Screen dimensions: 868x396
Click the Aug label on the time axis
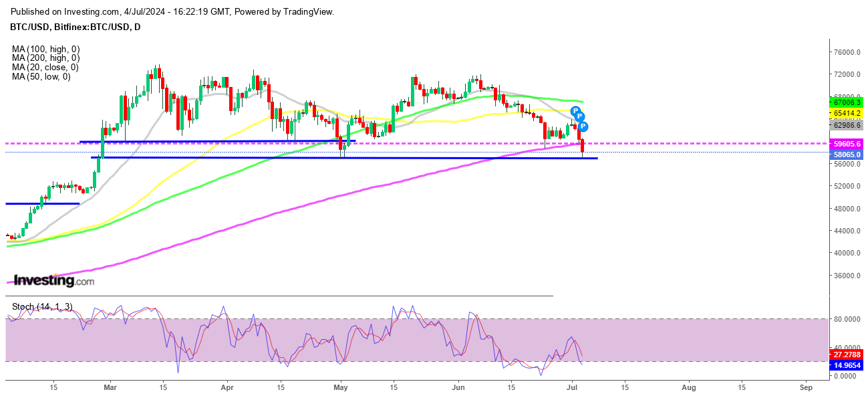[689, 387]
